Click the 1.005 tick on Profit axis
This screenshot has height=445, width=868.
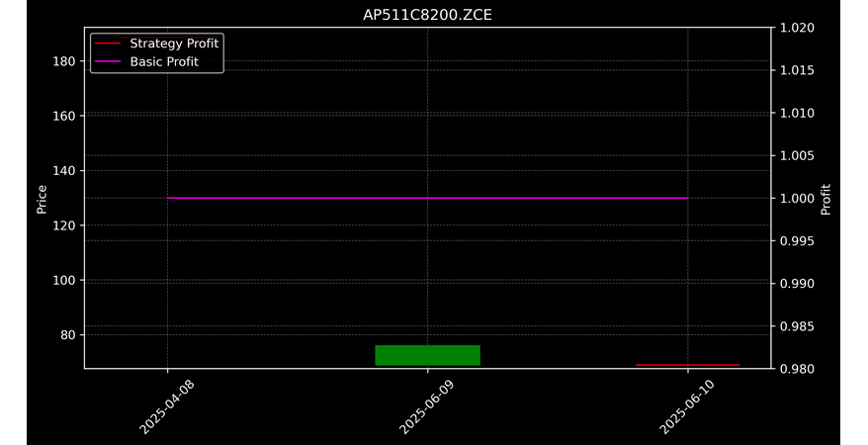click(797, 155)
